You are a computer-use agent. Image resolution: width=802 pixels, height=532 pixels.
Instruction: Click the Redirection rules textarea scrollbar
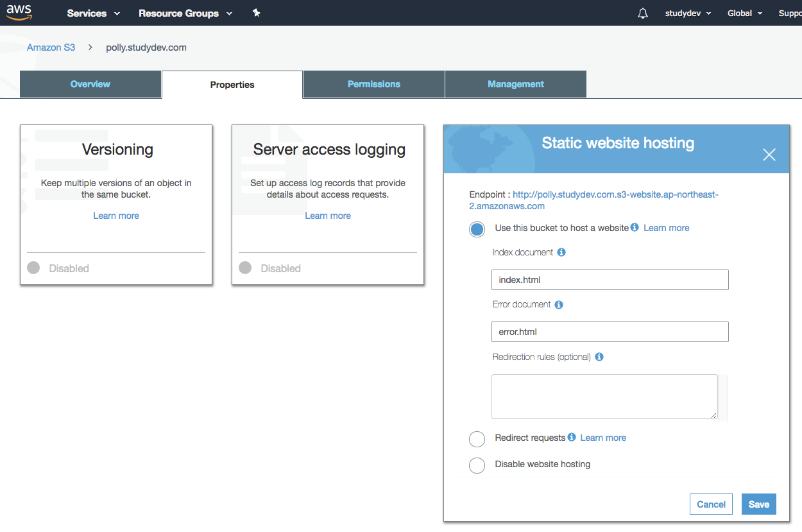click(x=723, y=397)
